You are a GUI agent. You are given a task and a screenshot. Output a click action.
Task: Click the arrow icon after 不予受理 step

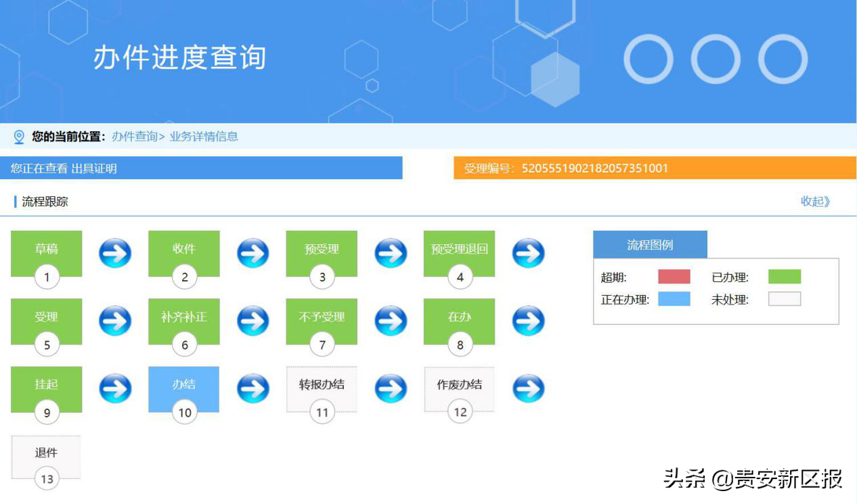[391, 321]
